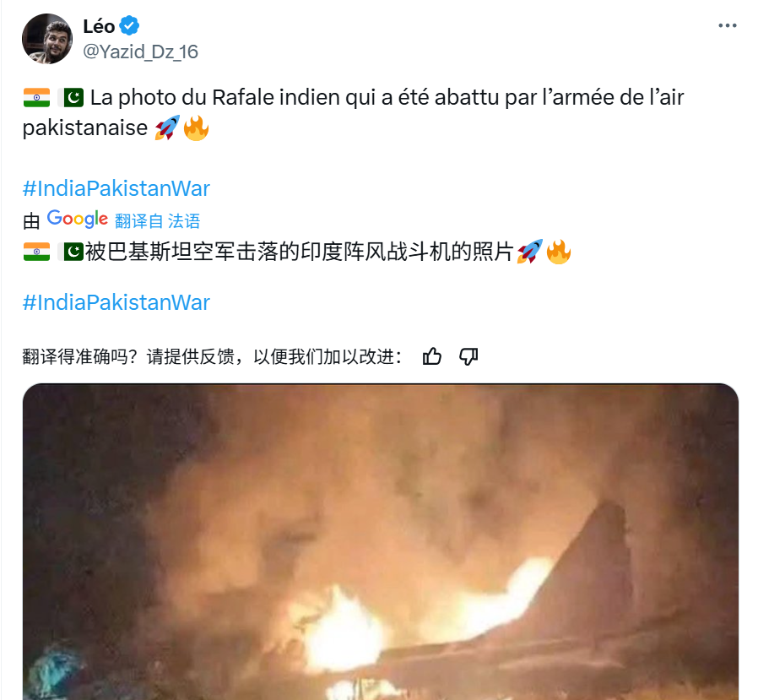Click the thumbs up translation feedback icon
Screen dimensions: 758x700
(x=431, y=357)
